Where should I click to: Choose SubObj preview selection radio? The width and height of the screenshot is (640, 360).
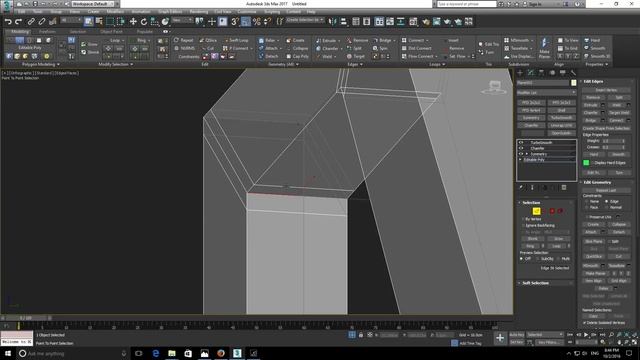tap(538, 259)
